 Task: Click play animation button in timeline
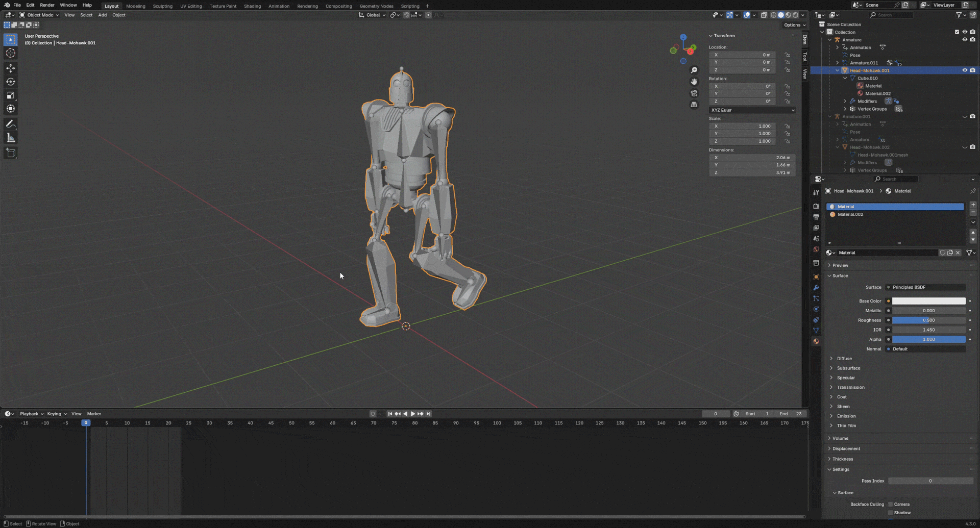[x=412, y=414]
